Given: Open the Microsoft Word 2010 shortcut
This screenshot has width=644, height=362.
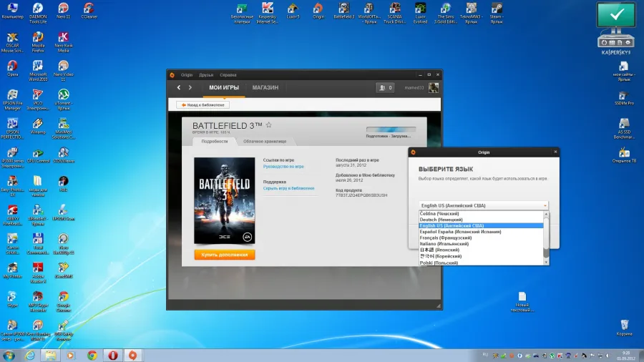Looking at the screenshot, I should pyautogui.click(x=38, y=71).
